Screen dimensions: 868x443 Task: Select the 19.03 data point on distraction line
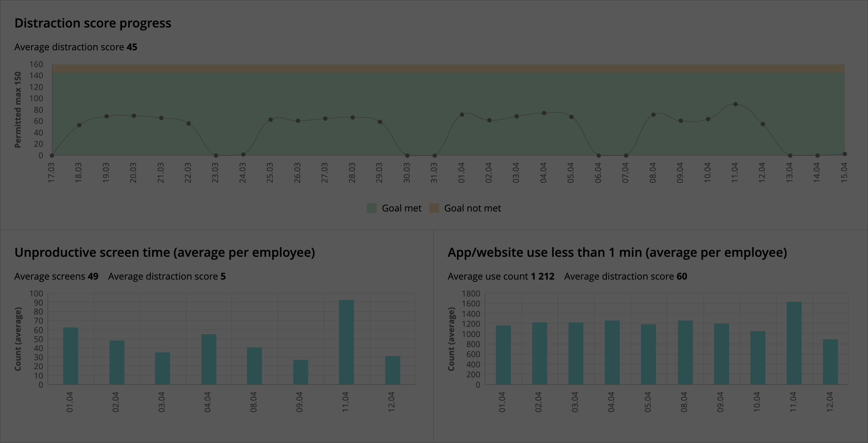click(x=107, y=117)
